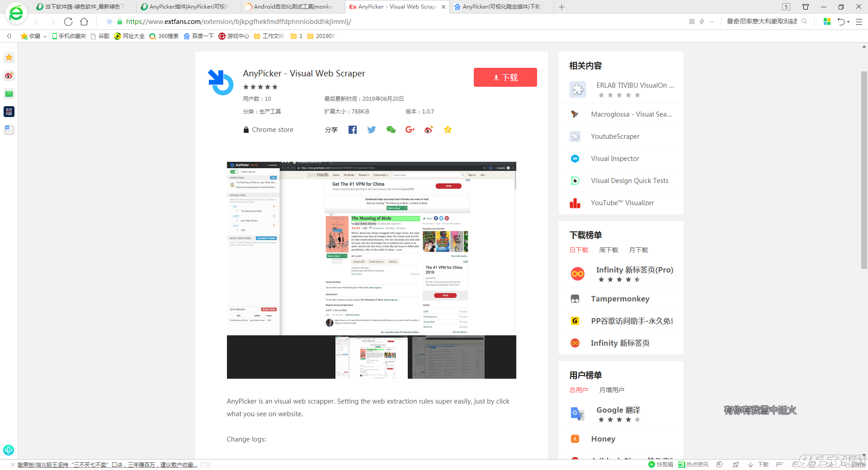Switch to 当下软件园 browser tab
The width and height of the screenshot is (868, 470).
tap(79, 7)
